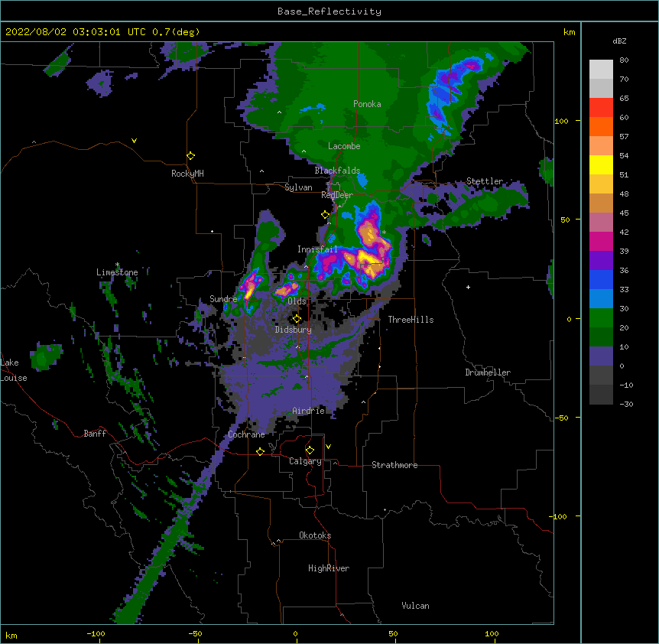The width and height of the screenshot is (659, 644).
Task: Click the Strathmore city label
Action: click(x=394, y=465)
